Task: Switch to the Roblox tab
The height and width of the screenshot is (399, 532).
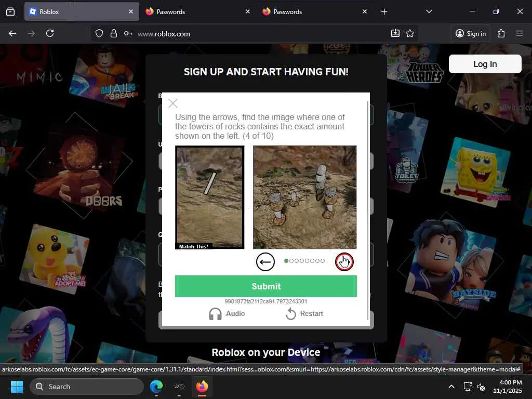Action: (82, 11)
